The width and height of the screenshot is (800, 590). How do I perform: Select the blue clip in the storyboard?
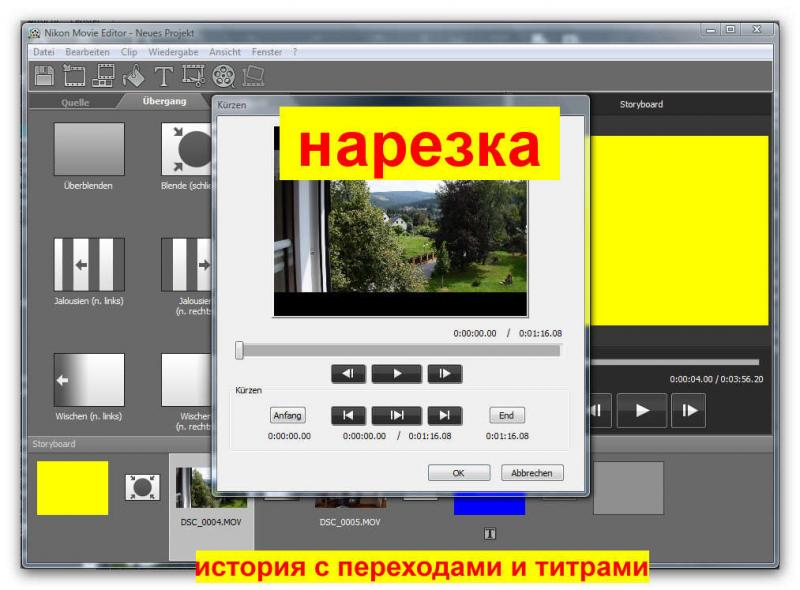click(x=489, y=503)
